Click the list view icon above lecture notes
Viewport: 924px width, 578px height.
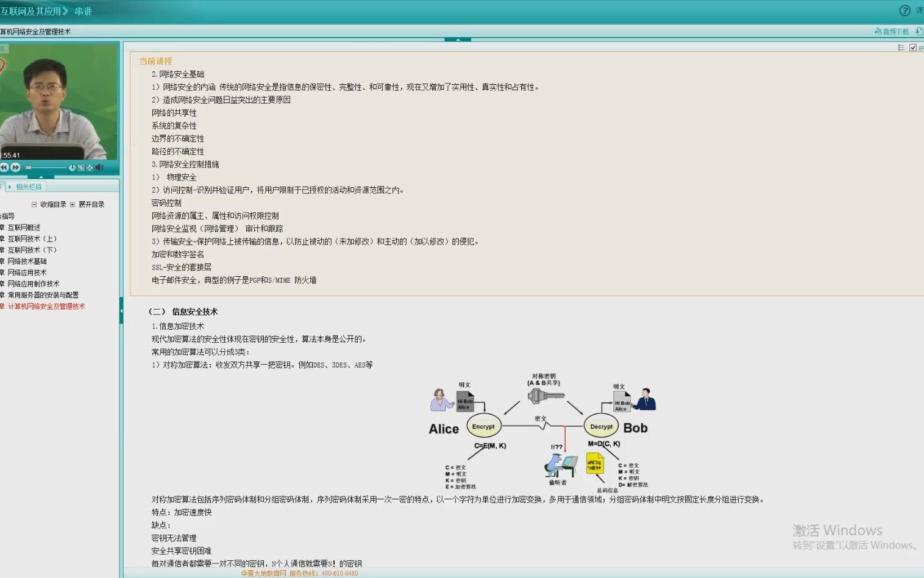click(901, 48)
